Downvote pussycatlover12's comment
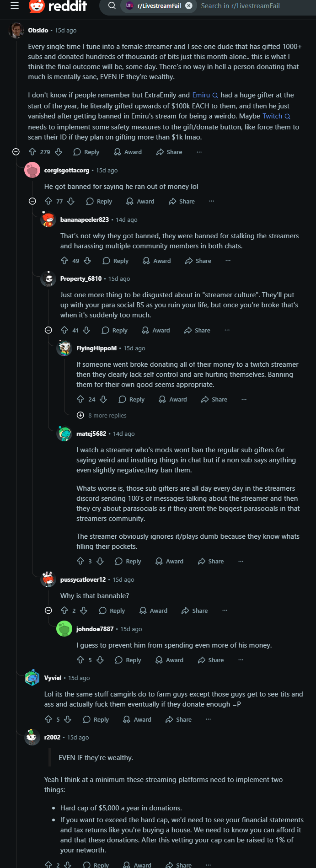 (x=84, y=611)
